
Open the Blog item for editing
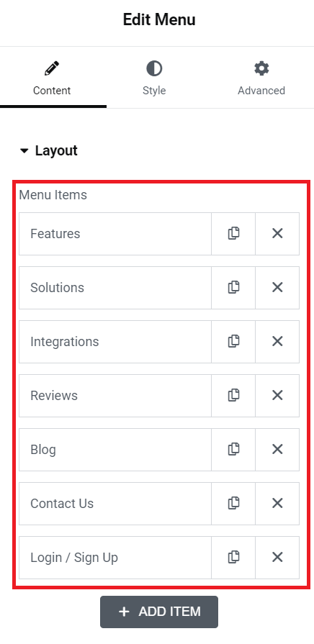(x=115, y=450)
